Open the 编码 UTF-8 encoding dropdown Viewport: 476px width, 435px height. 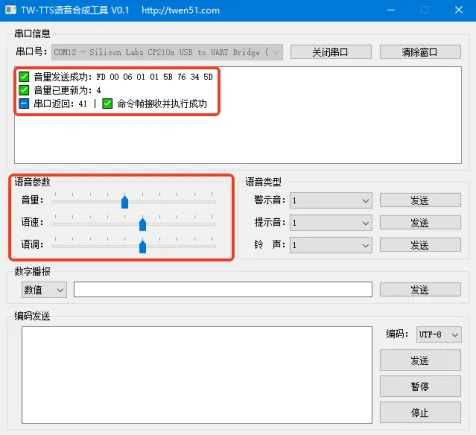pos(439,334)
